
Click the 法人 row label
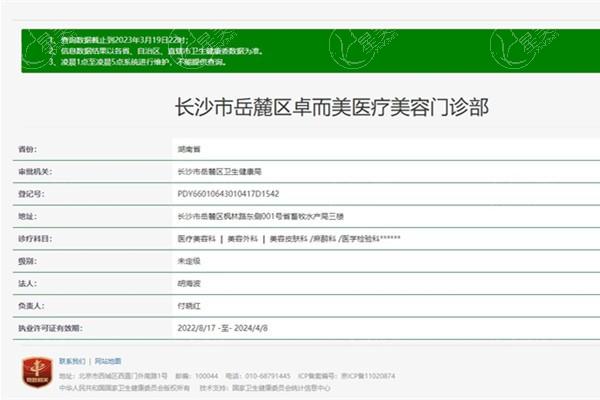click(x=28, y=284)
